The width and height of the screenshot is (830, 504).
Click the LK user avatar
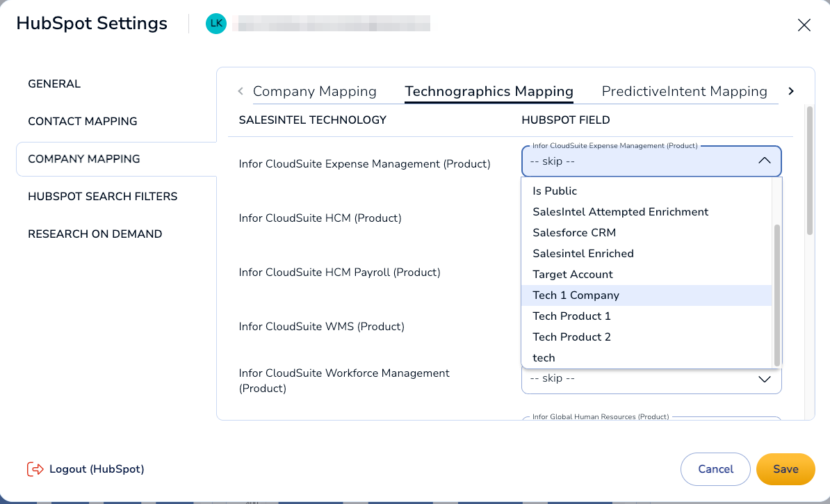pos(216,24)
